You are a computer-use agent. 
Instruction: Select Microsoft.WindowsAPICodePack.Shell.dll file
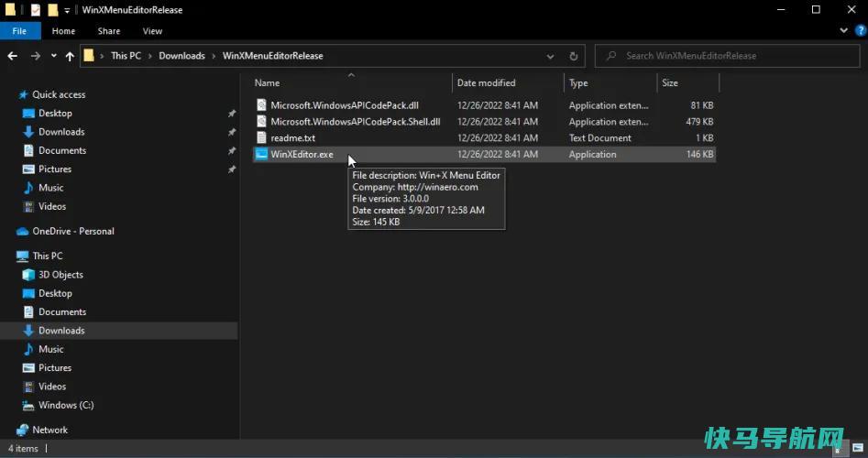[x=356, y=122]
